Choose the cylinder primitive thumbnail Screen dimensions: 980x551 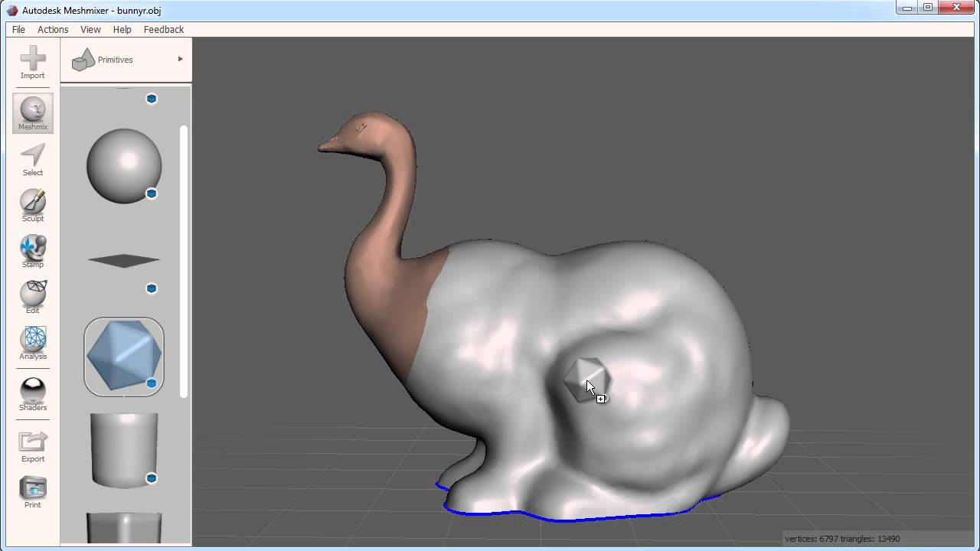124,449
